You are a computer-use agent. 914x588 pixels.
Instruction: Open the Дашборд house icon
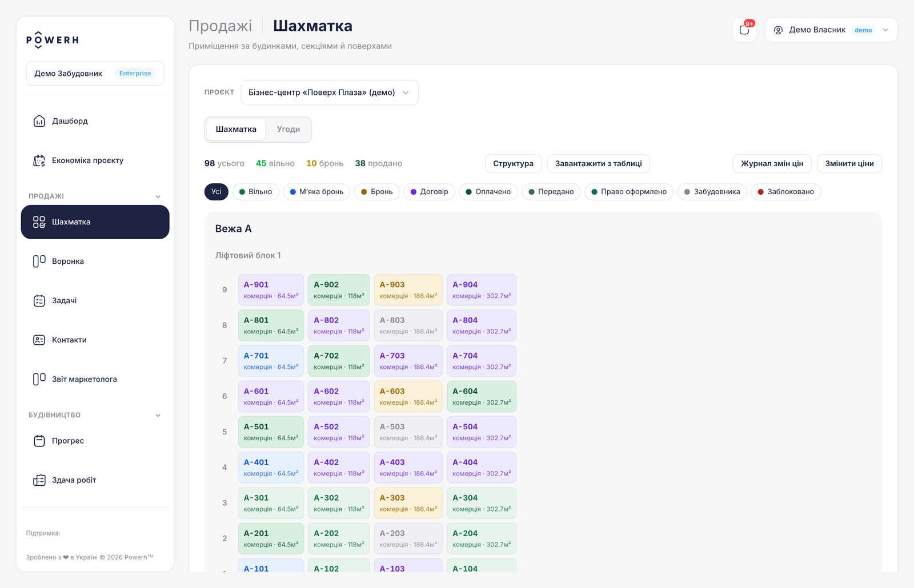39,121
